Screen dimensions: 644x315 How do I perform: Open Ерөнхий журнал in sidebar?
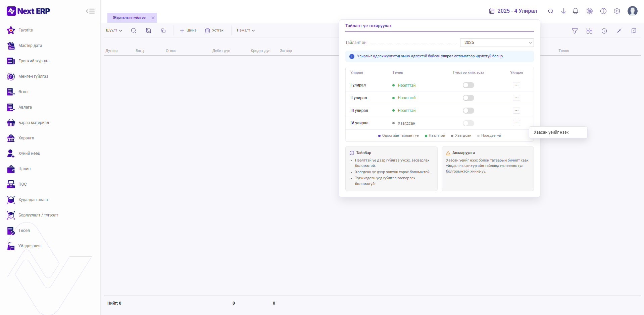pos(34,61)
